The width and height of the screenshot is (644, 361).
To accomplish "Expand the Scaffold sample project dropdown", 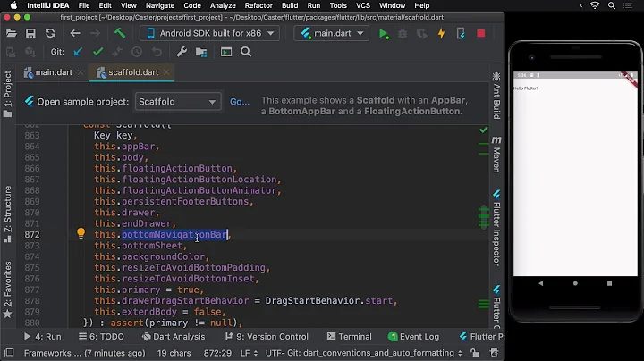I will (x=178, y=102).
